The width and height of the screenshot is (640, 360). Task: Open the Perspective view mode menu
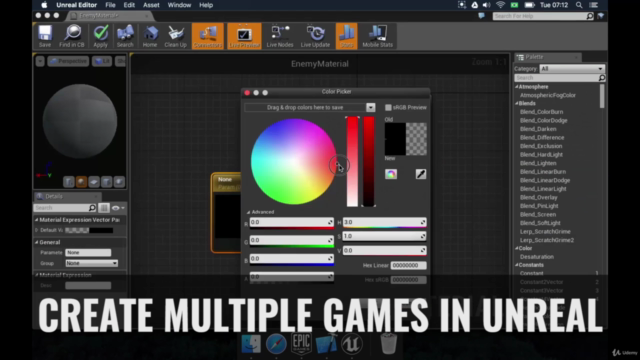tap(68, 61)
